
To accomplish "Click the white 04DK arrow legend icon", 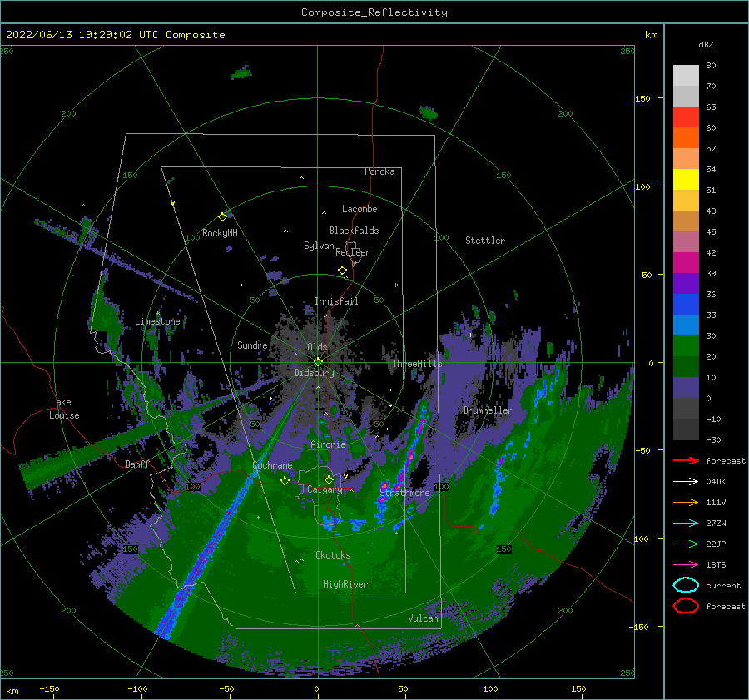I will click(x=686, y=482).
